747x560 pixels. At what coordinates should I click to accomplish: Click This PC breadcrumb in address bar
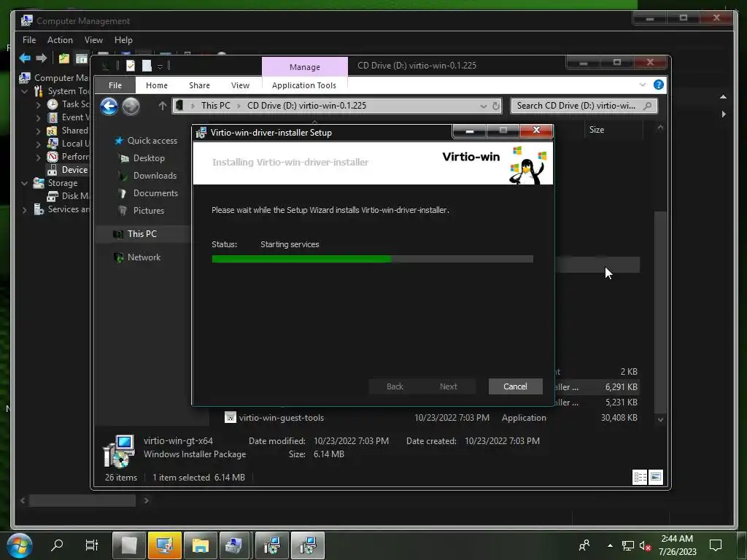215,106
